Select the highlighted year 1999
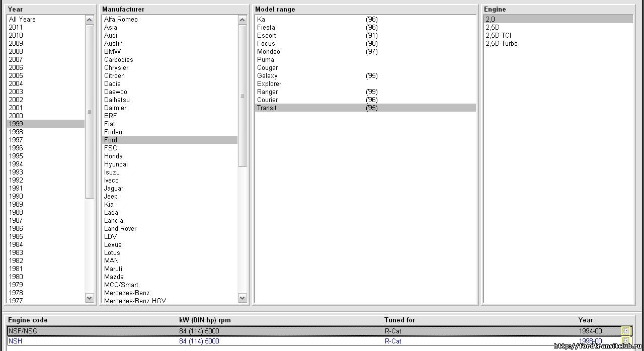The width and height of the screenshot is (644, 351). (x=46, y=124)
